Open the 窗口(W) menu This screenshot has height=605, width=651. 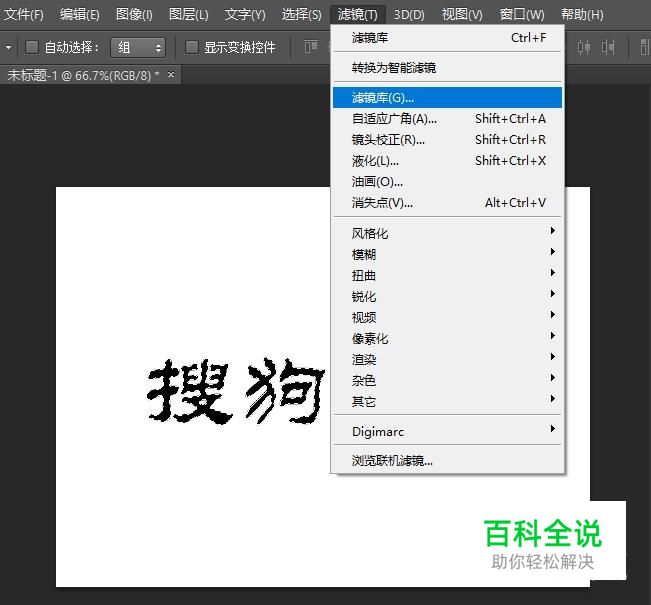tap(522, 15)
